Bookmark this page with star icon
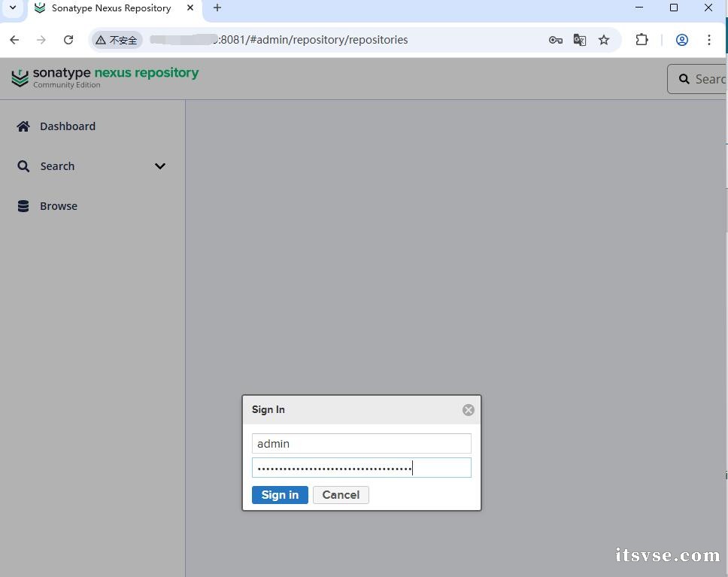Viewport: 728px width, 577px height. 604,40
